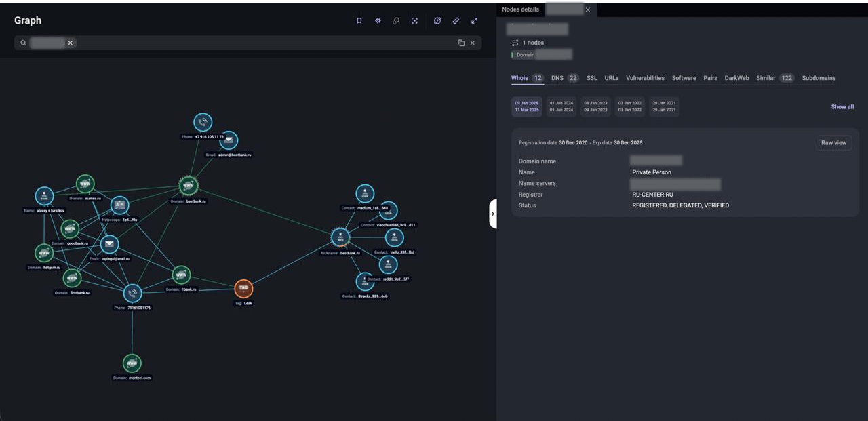The width and height of the screenshot is (868, 421).
Task: Select the 29 Jan 2021 Whois record
Action: 664,106
